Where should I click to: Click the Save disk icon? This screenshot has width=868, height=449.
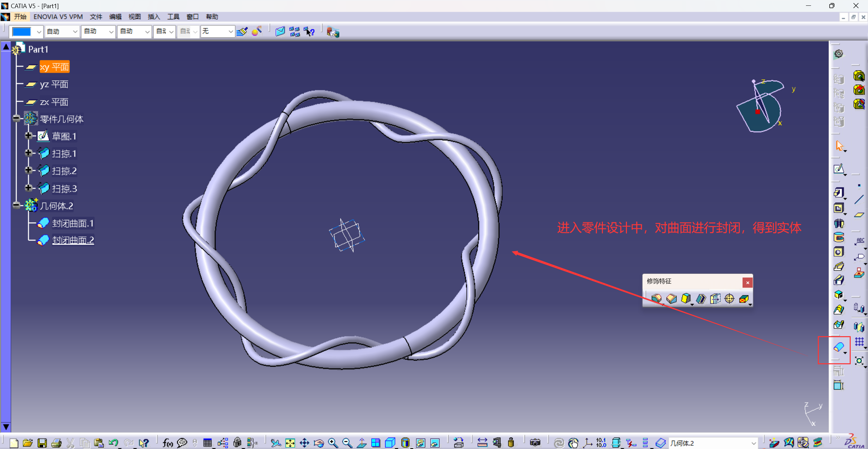(x=42, y=443)
